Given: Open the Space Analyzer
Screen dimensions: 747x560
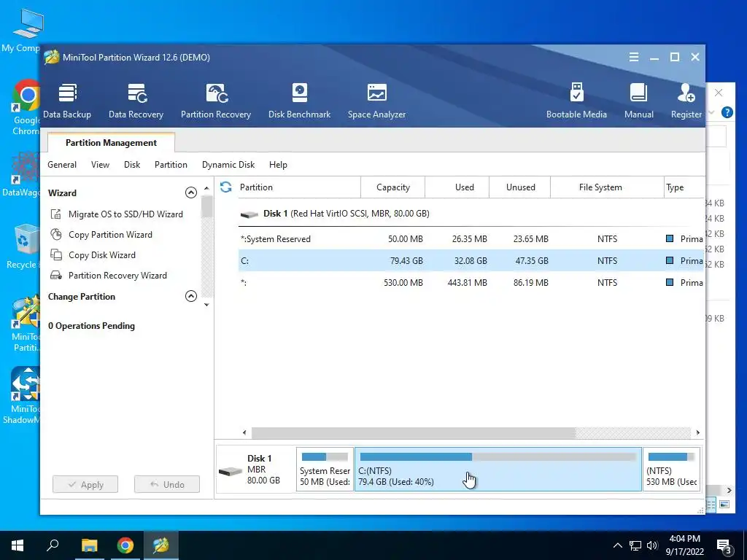Looking at the screenshot, I should click(376, 101).
